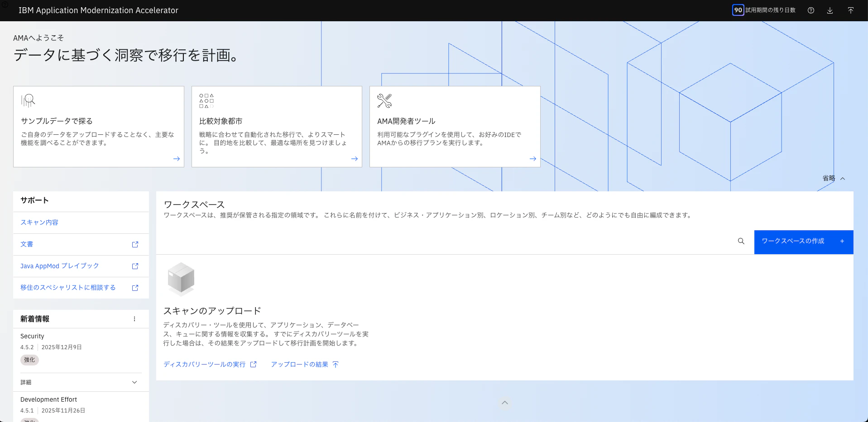Click the bottom center collapse chevron

point(505,403)
